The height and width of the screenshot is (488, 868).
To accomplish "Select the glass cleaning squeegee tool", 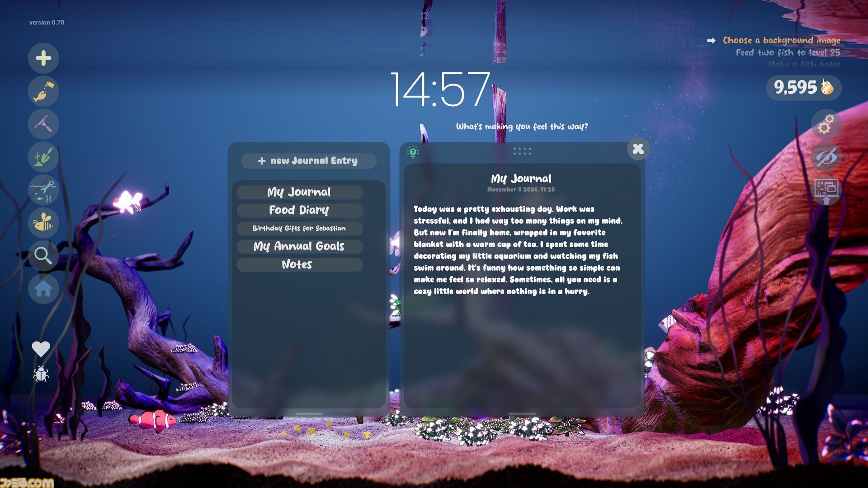I will click(x=43, y=124).
